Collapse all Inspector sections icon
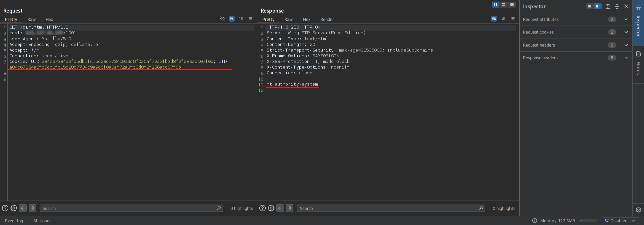Image resolution: width=644 pixels, height=225 pixels. 617,6
